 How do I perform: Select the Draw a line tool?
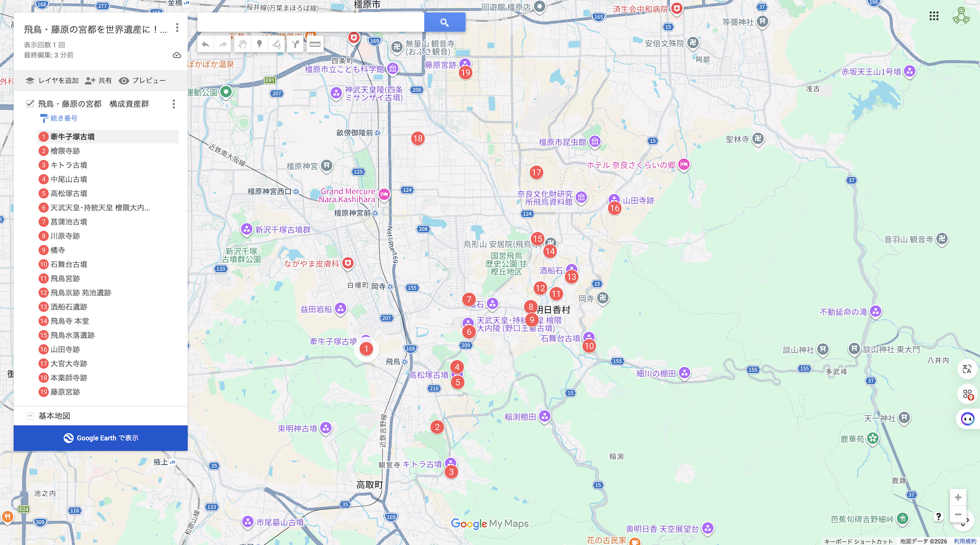[x=277, y=44]
